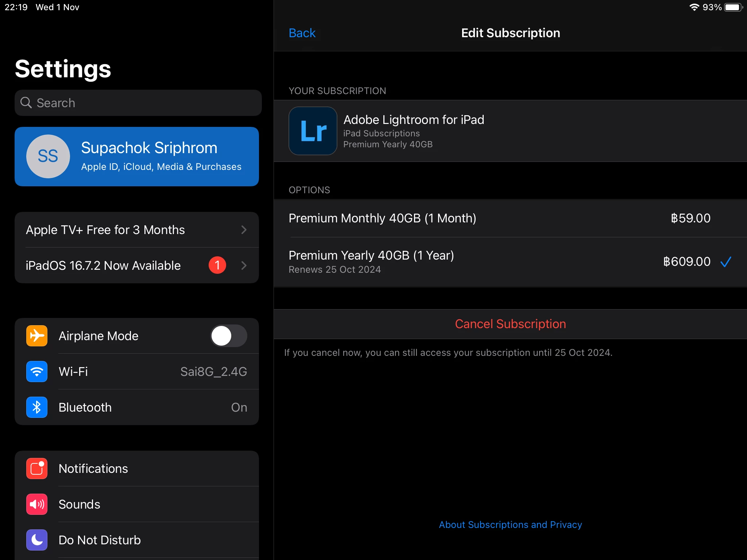Tap the red Cancel Subscription button
This screenshot has width=747, height=560.
coord(510,324)
